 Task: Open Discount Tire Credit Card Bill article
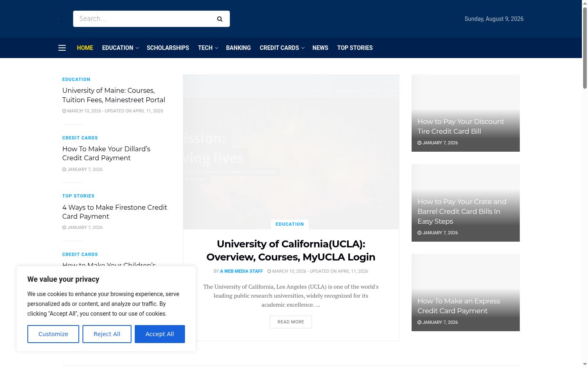point(461,126)
